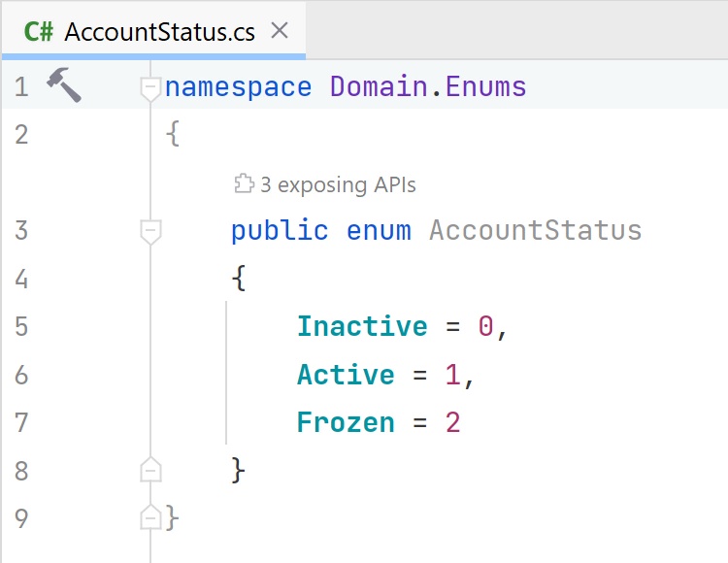Close the AccountStatus.cs tab
This screenshot has height=563, width=728.
coord(280,31)
